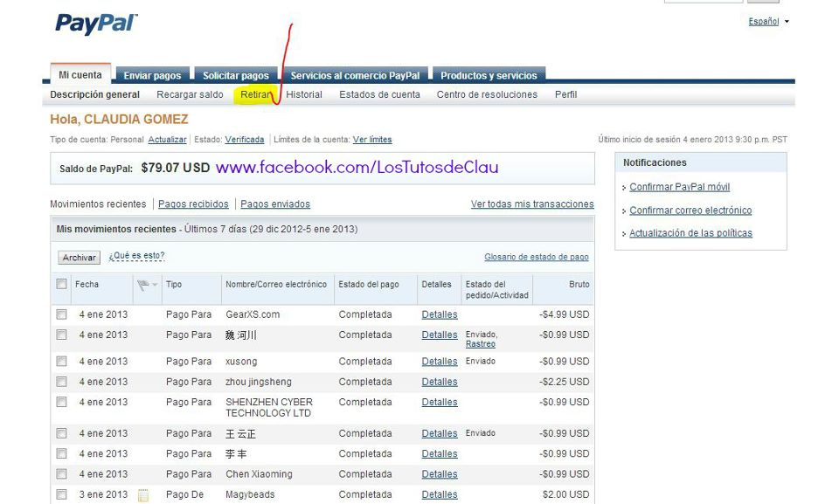
Task: Click the Tipo column header
Action: tap(174, 284)
